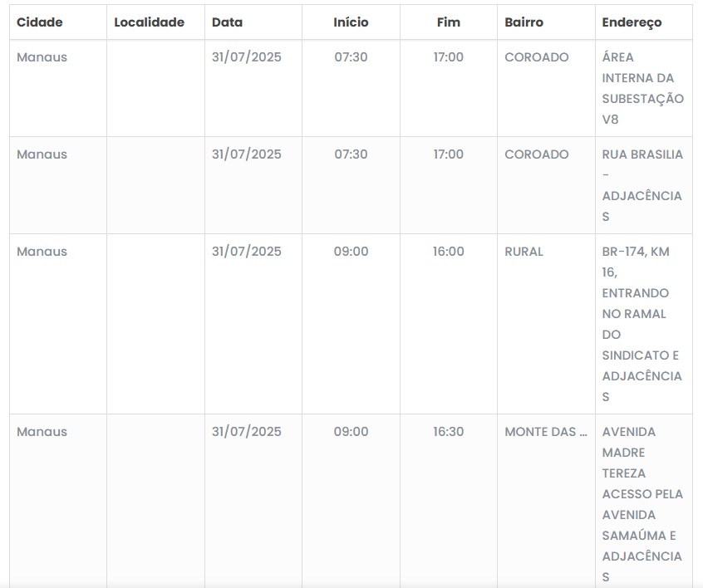Click the Endereço column header
703x588 pixels.
(632, 22)
